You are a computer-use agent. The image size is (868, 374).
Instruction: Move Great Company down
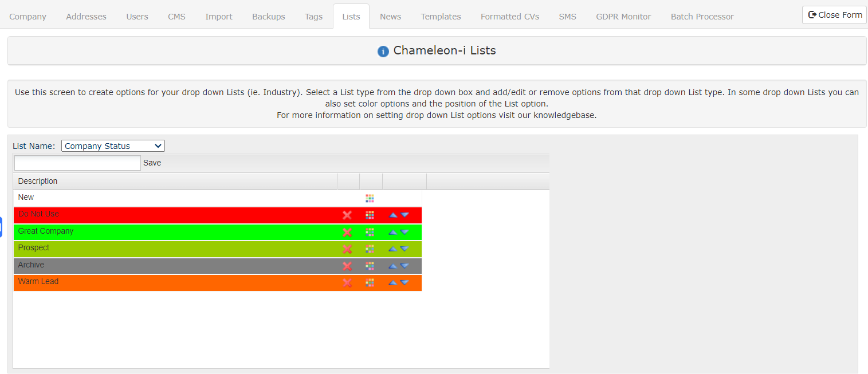[x=404, y=233]
